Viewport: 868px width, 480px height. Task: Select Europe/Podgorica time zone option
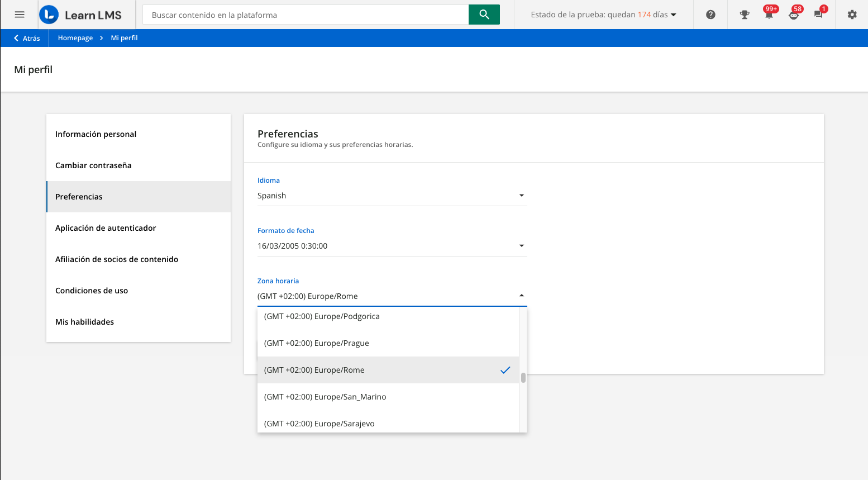[x=388, y=316]
